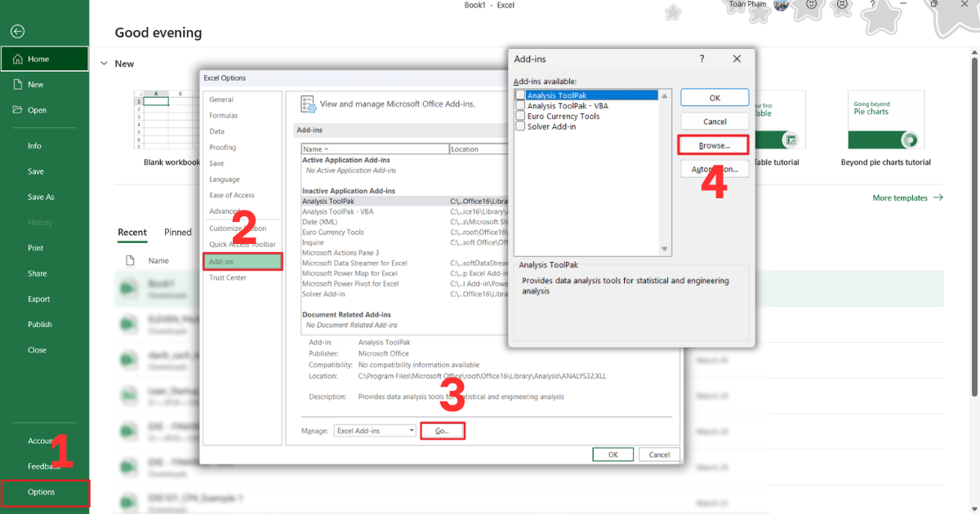Open the Manage Excel Add-ins dropdown
This screenshot has width=980, height=514.
pos(411,430)
